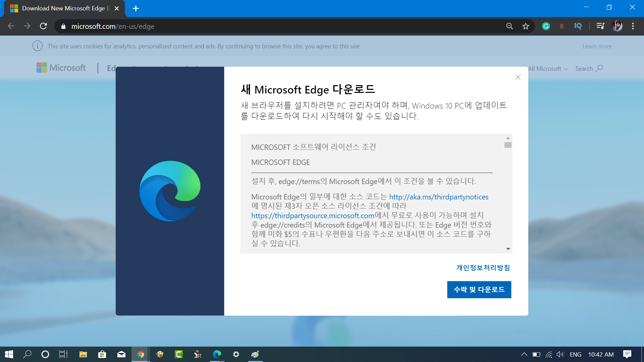Reload the current page
Viewport: 644px width, 362px height.
tap(43, 26)
